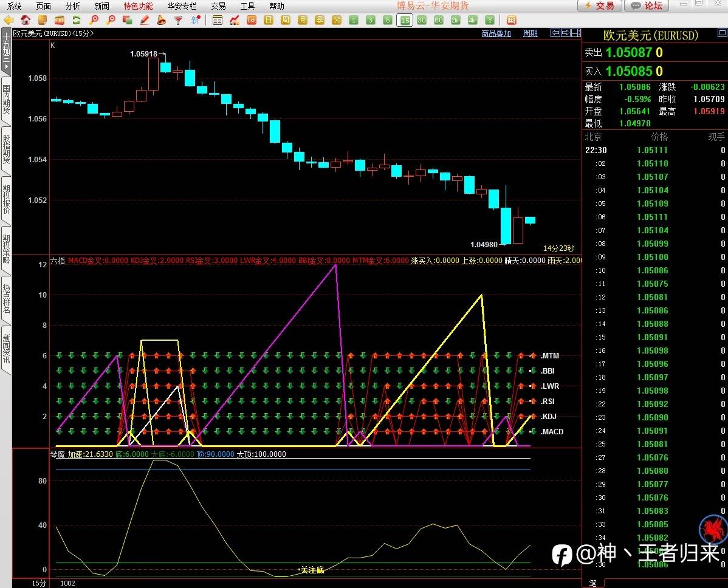
Task: Open the 论坛 forum button
Action: (x=648, y=6)
